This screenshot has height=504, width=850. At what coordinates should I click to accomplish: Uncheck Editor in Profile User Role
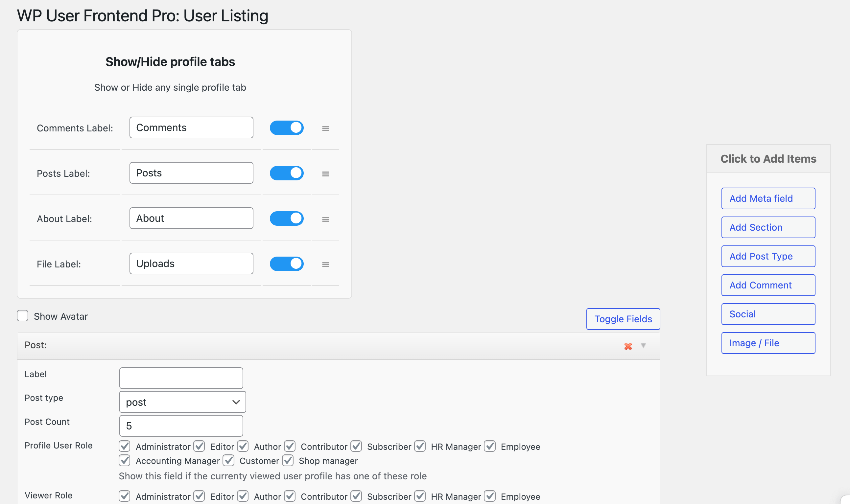point(199,446)
